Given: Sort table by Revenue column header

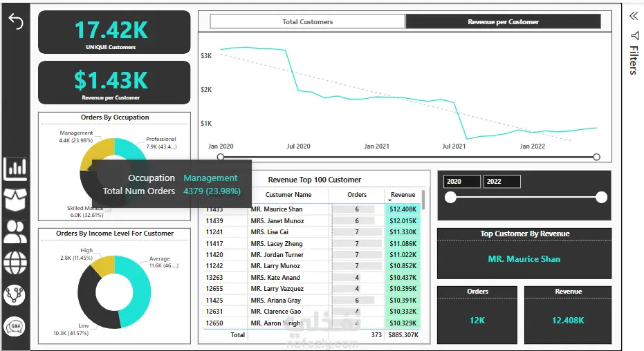Looking at the screenshot, I should [x=403, y=195].
